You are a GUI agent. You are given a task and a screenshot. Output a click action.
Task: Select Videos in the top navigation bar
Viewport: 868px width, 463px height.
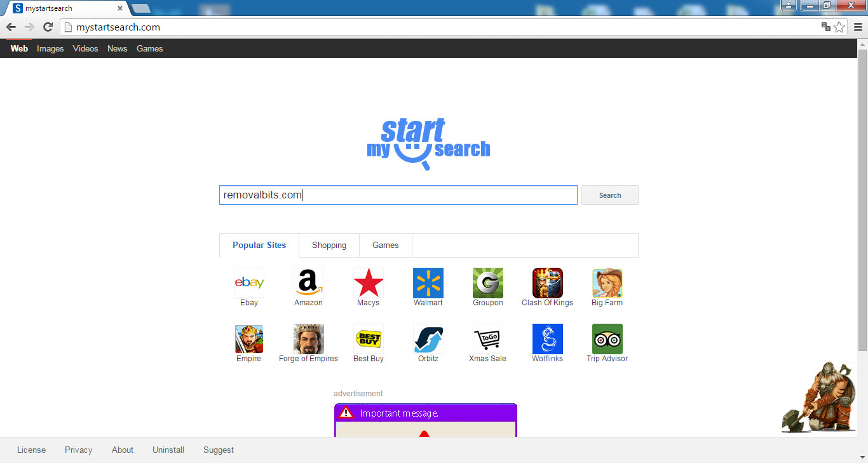tap(85, 48)
